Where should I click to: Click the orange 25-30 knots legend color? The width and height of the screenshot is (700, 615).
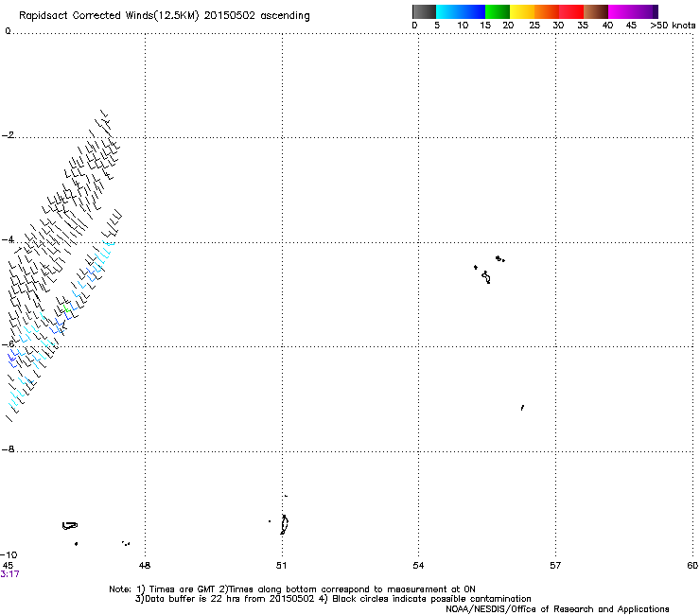click(x=547, y=11)
